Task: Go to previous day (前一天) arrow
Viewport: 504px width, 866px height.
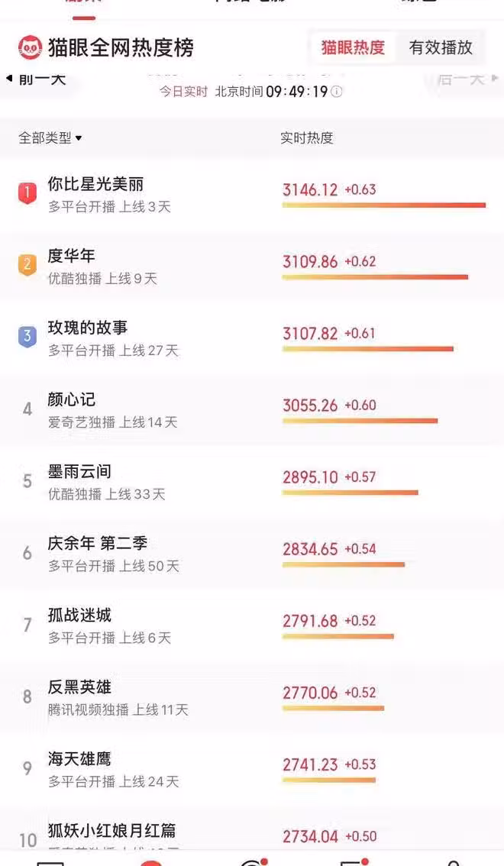Action: click(37, 78)
